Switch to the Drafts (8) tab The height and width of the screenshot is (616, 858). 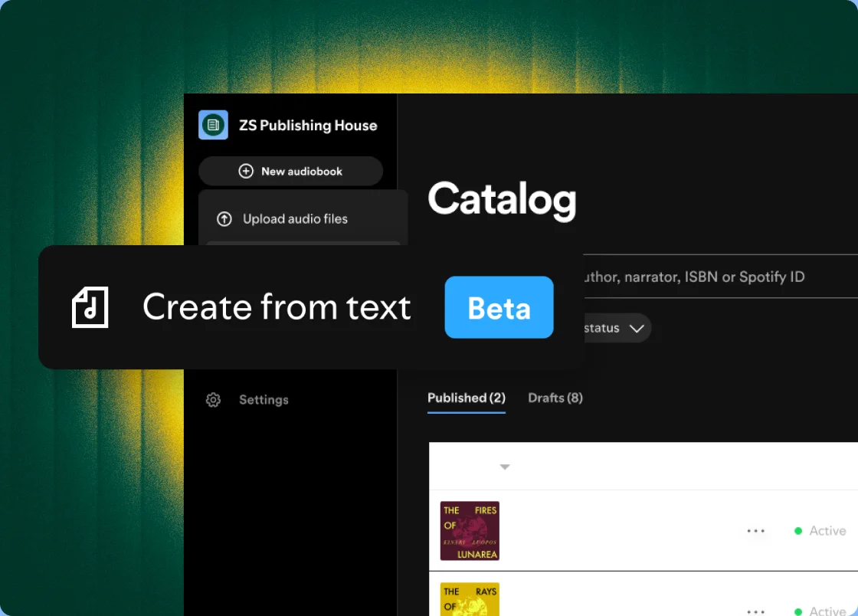click(x=555, y=398)
